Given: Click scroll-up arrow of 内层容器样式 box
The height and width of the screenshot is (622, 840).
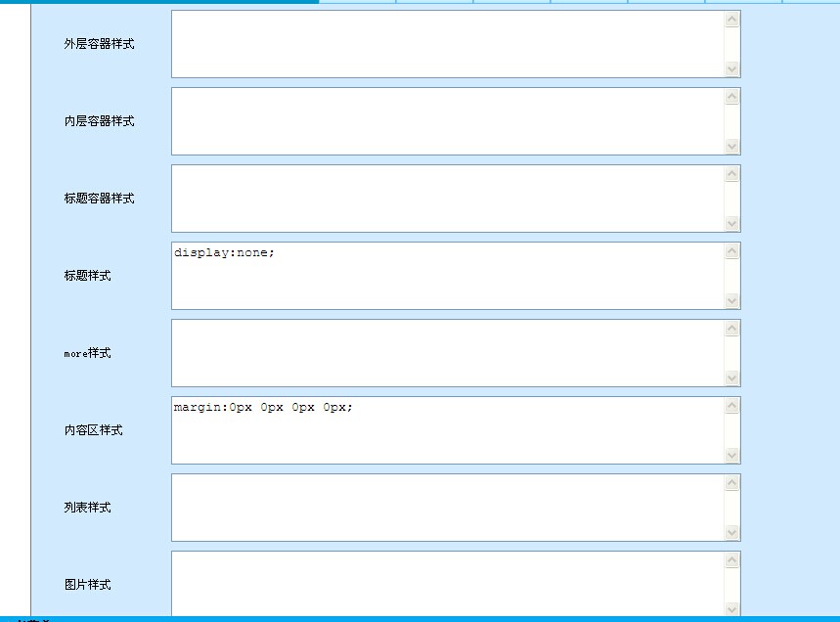Looking at the screenshot, I should pyautogui.click(x=732, y=97).
